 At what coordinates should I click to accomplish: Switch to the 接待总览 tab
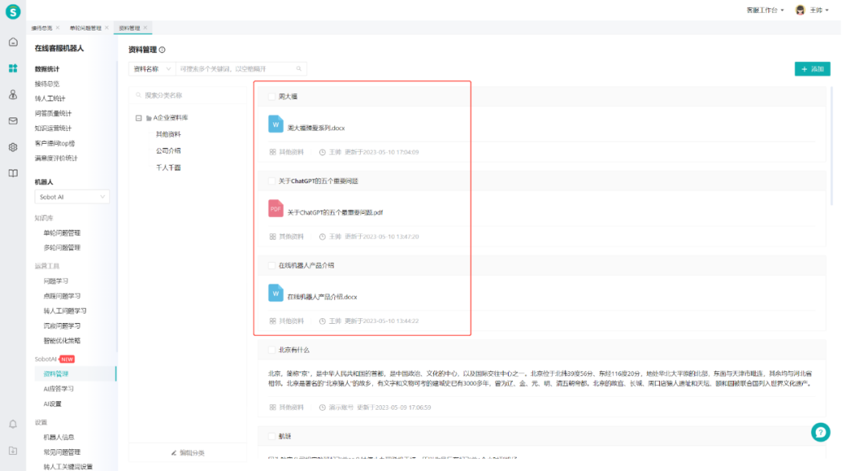[42, 27]
